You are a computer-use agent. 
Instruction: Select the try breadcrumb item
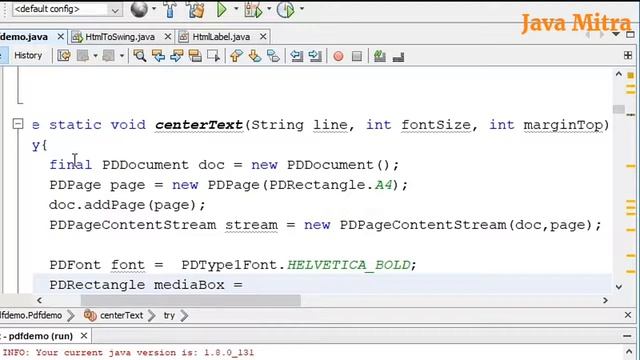coord(169,316)
